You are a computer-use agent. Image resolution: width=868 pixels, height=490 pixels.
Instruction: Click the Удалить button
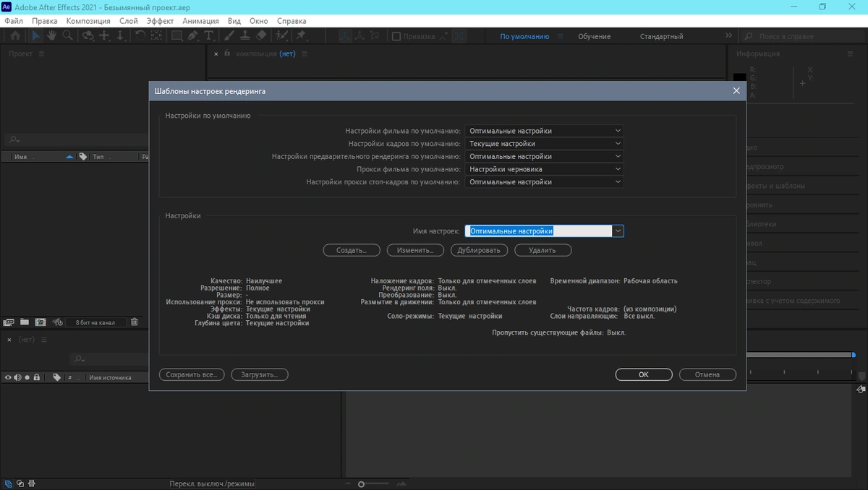(542, 250)
